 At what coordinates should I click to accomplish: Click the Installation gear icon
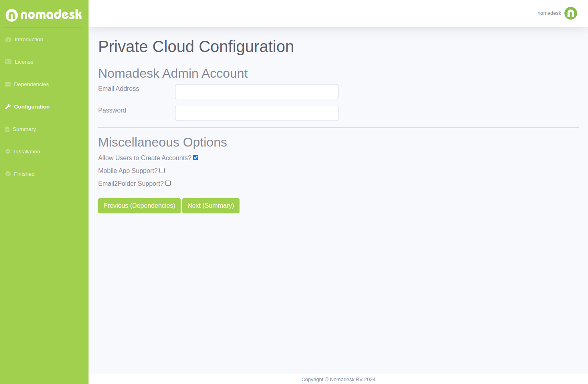(8, 151)
